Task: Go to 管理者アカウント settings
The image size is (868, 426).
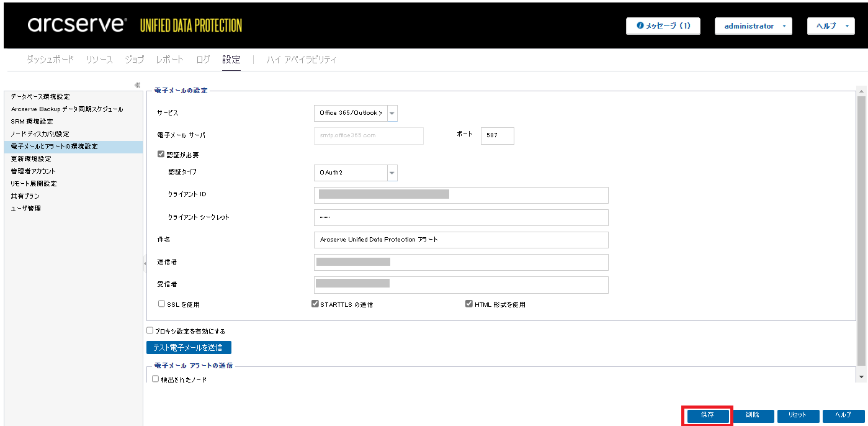Action: [73, 171]
